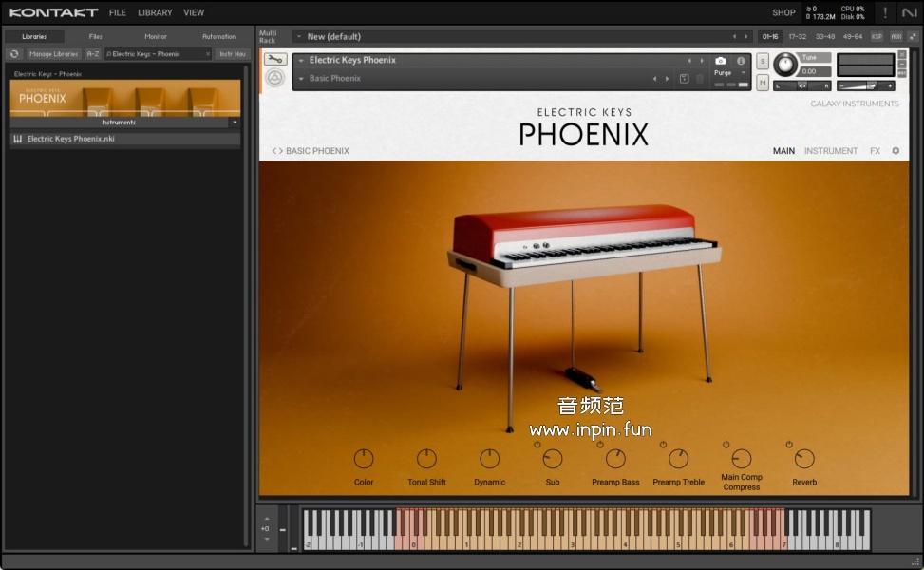Image resolution: width=924 pixels, height=570 pixels.
Task: Click the Tonal Shift knob
Action: [426, 459]
